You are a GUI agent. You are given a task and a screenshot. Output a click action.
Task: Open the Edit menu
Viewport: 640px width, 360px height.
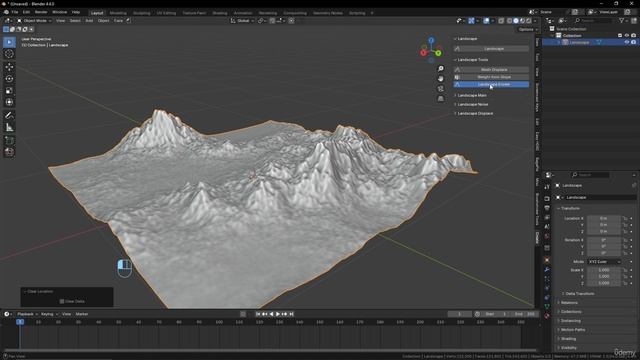[x=26, y=12]
